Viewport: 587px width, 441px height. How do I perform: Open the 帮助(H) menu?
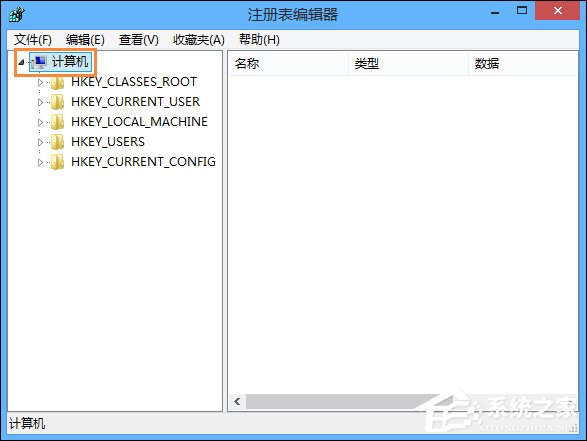pos(259,40)
